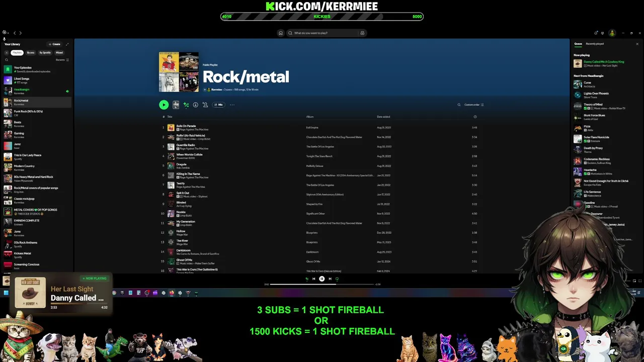Create a new playlist via Create button
This screenshot has height=362, width=644.
[x=54, y=44]
